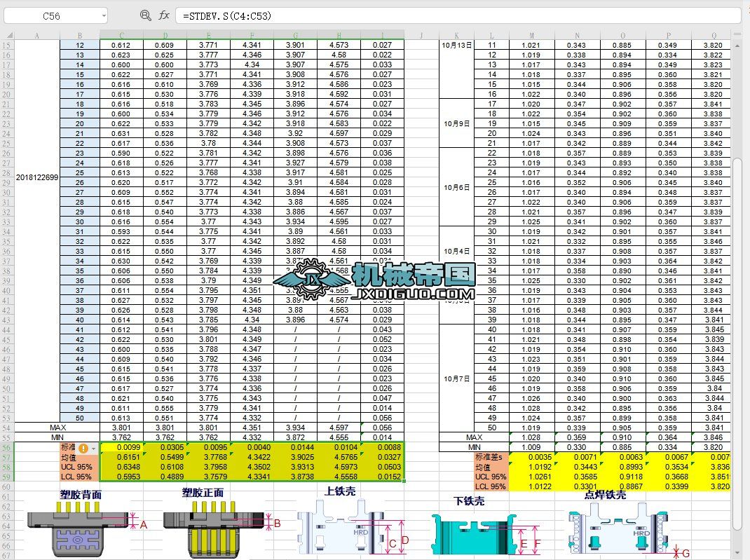This screenshot has width=750, height=560.
Task: Click the 10月7日 date cell
Action: click(x=456, y=378)
